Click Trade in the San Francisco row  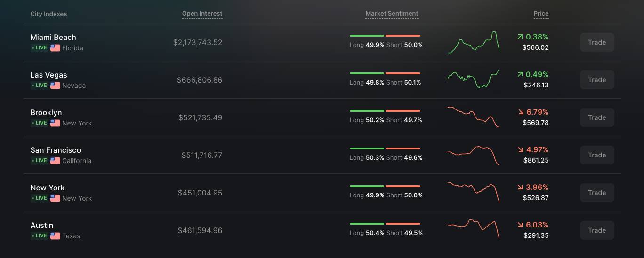pyautogui.click(x=597, y=155)
